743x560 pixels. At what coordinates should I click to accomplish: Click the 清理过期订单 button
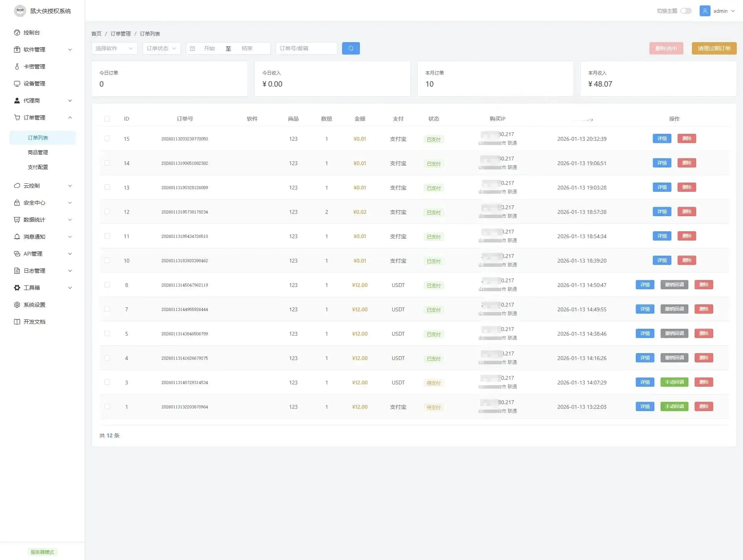[714, 48]
